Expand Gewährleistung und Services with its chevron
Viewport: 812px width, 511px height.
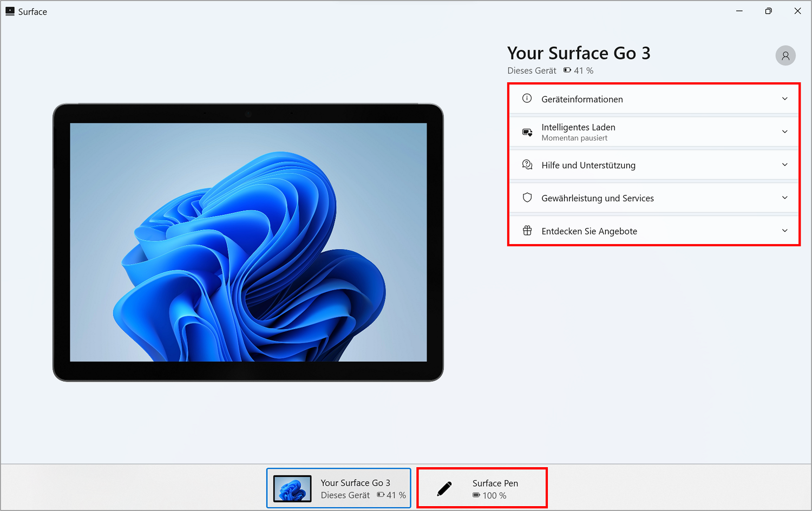coord(785,198)
